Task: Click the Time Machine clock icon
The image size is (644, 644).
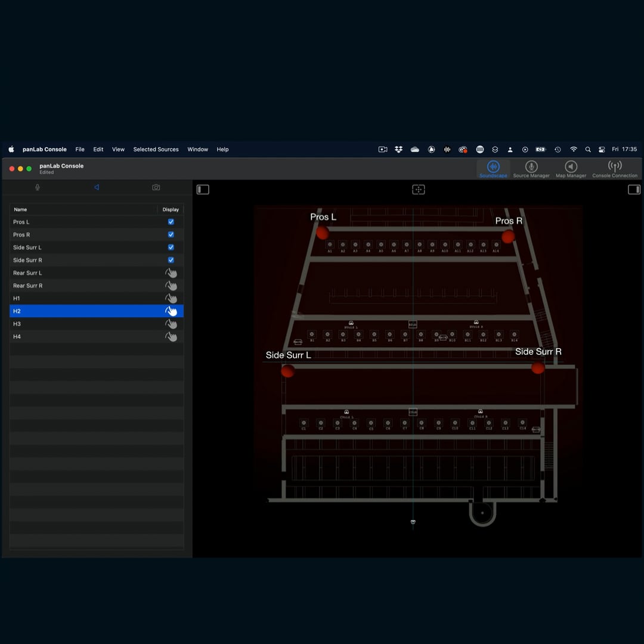Action: [x=558, y=150]
